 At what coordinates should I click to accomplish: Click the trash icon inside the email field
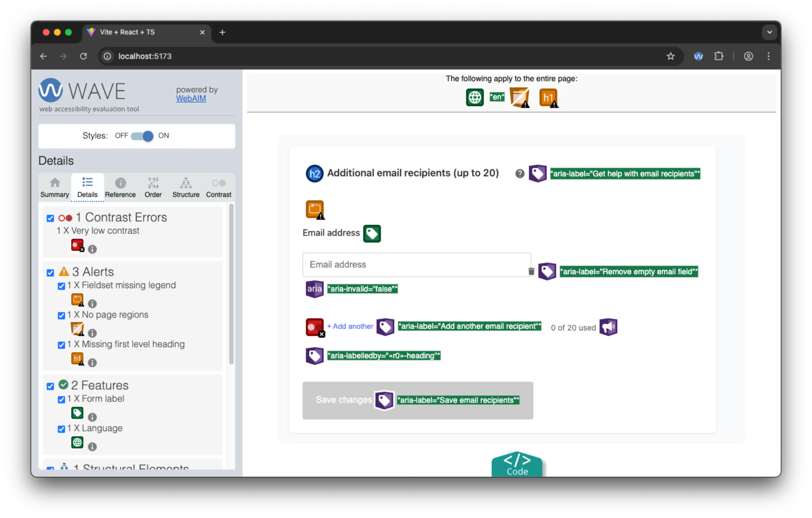(x=531, y=271)
